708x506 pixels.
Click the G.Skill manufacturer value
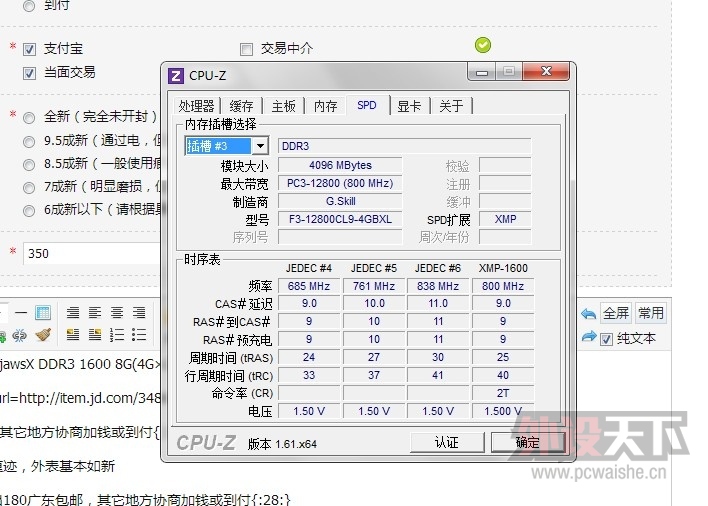click(x=340, y=201)
